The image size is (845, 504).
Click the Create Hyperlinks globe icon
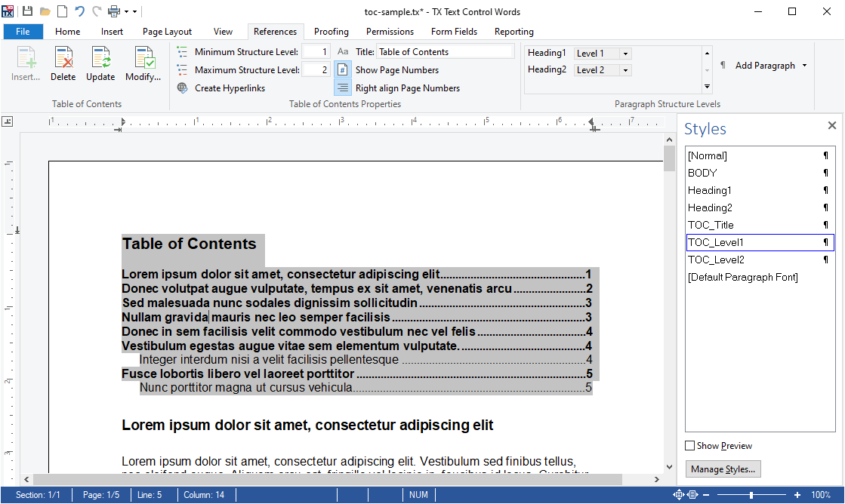[181, 88]
